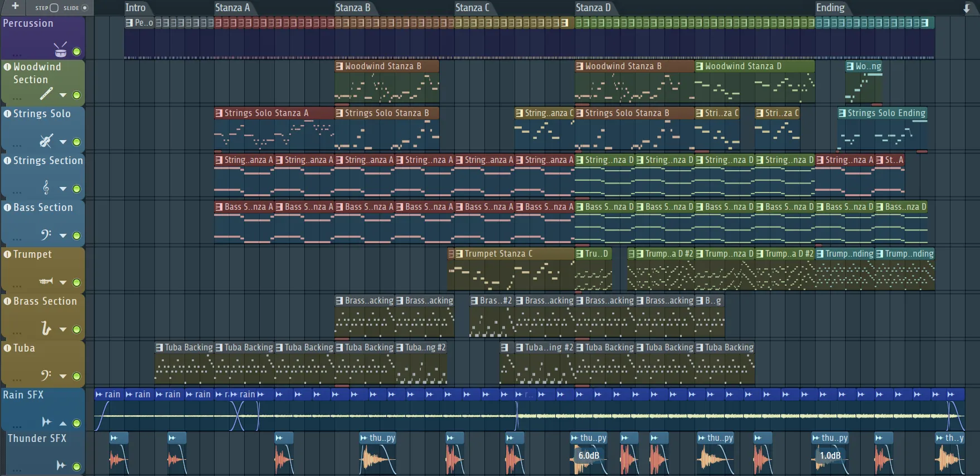
Task: Collapse the Rain SFX track group
Action: click(63, 423)
